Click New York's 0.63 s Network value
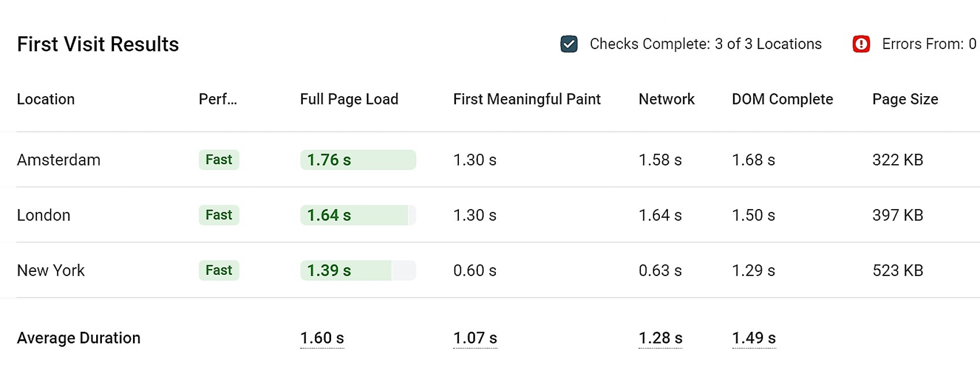Image resolution: width=980 pixels, height=371 pixels. [x=660, y=270]
